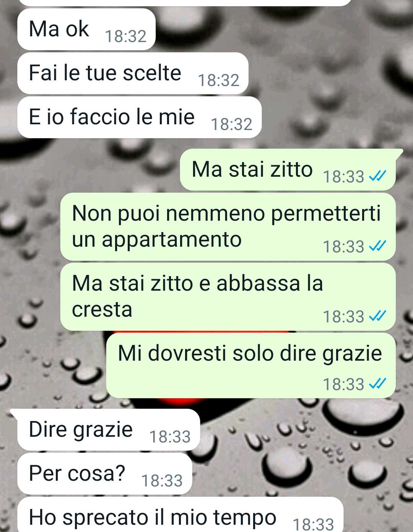The image size is (413, 532).
Task: Select the 'abbassa la cresta' message
Action: click(228, 297)
